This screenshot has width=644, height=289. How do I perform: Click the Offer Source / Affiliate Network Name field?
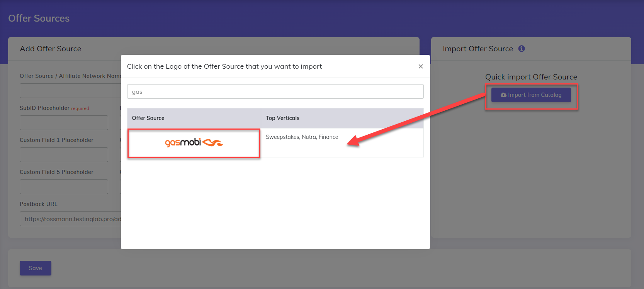[70, 91]
